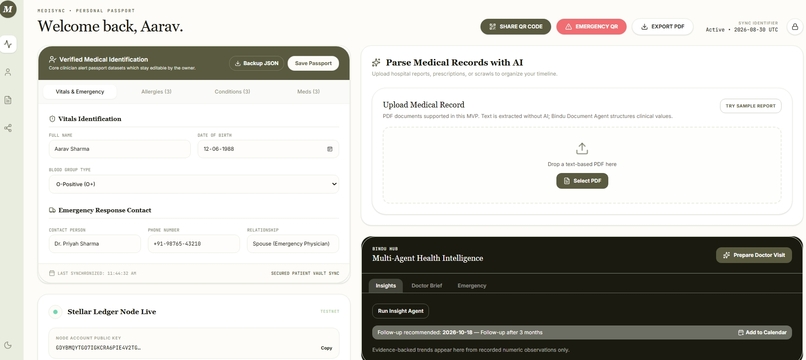Image resolution: width=806 pixels, height=360 pixels.
Task: Click Select PDF button
Action: tap(582, 181)
